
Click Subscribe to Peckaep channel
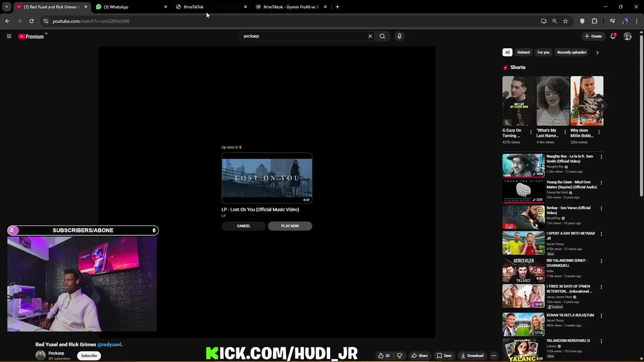tap(89, 355)
